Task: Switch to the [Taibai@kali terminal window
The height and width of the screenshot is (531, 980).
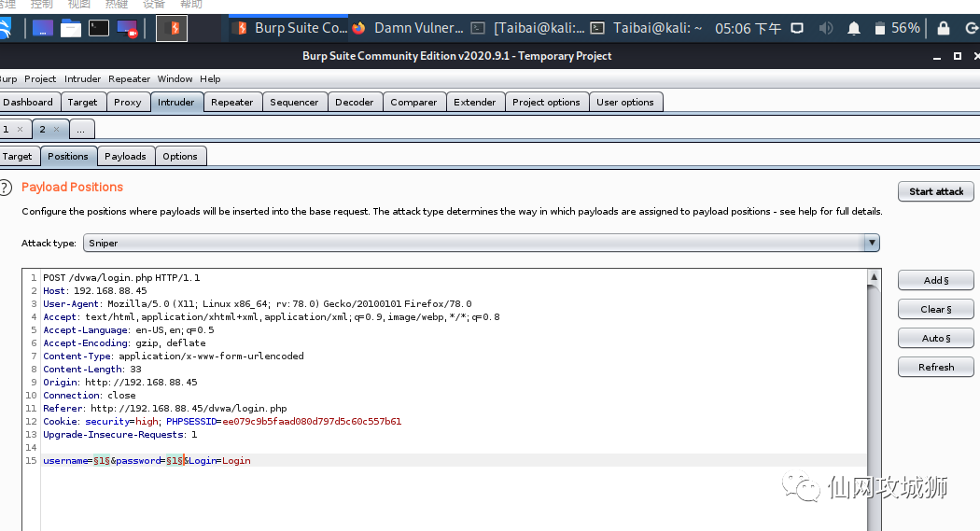Action: [528, 28]
